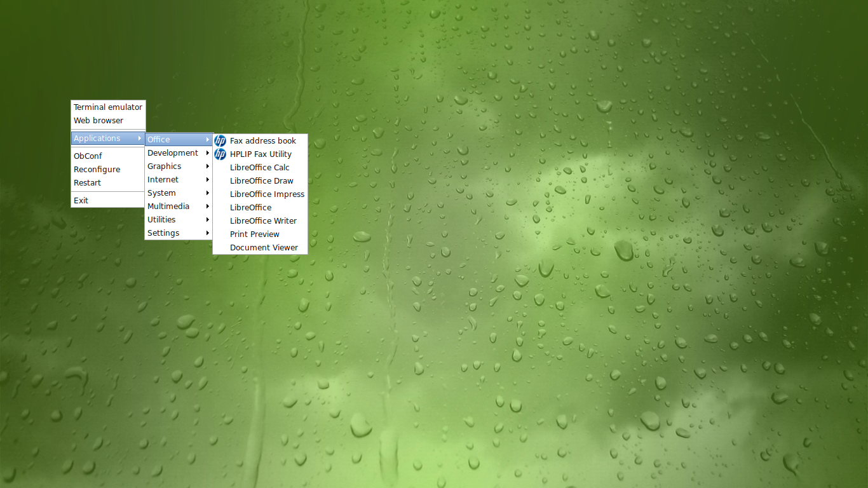The height and width of the screenshot is (488, 868).
Task: Open the Internet submenu
Action: 179,180
